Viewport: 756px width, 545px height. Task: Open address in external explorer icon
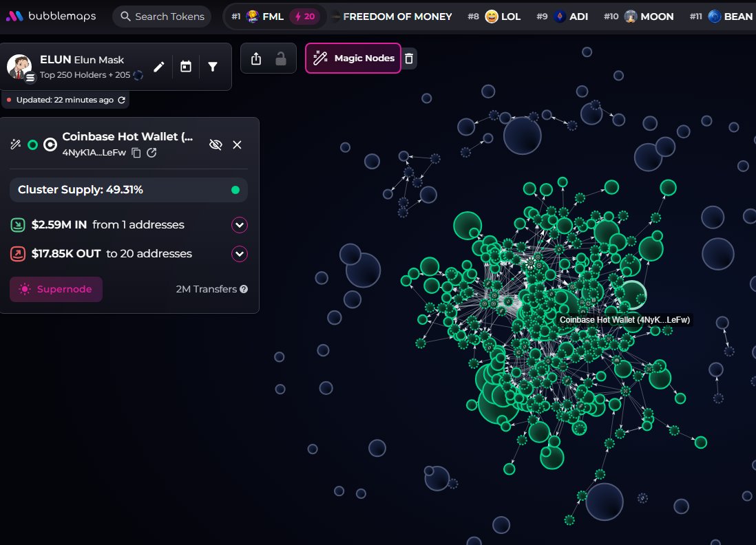click(x=151, y=153)
